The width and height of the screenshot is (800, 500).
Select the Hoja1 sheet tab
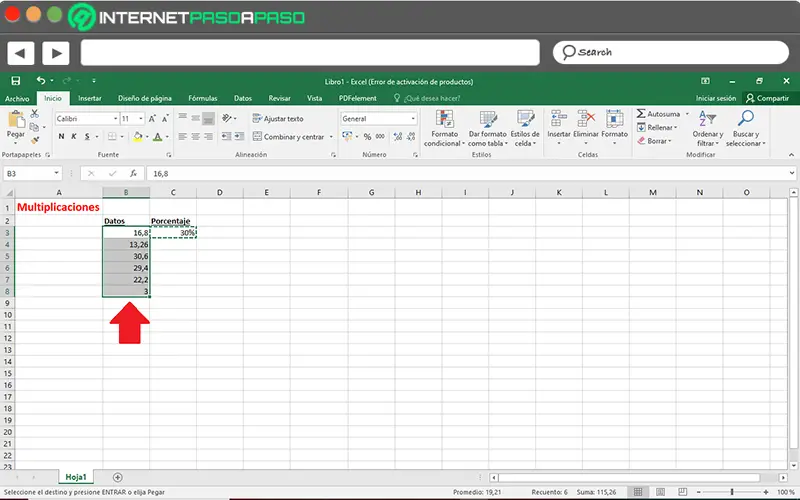tap(76, 477)
